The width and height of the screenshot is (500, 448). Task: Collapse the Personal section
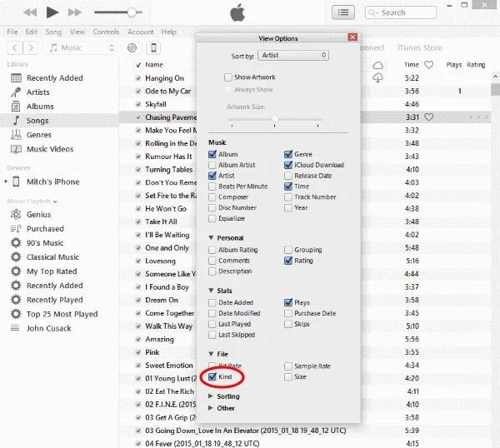click(x=211, y=237)
